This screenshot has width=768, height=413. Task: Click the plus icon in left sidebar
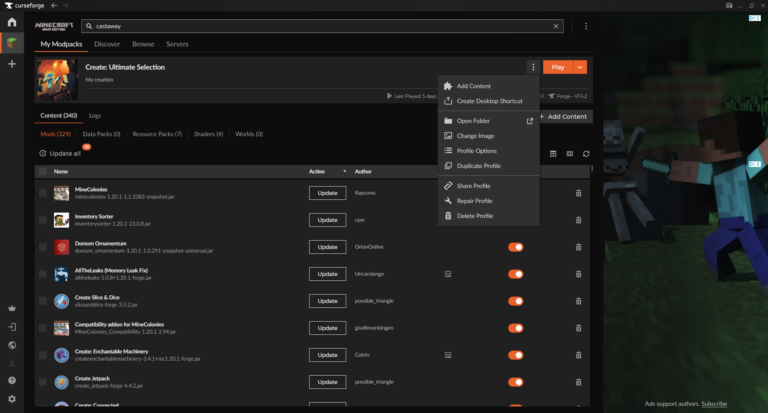[x=11, y=64]
